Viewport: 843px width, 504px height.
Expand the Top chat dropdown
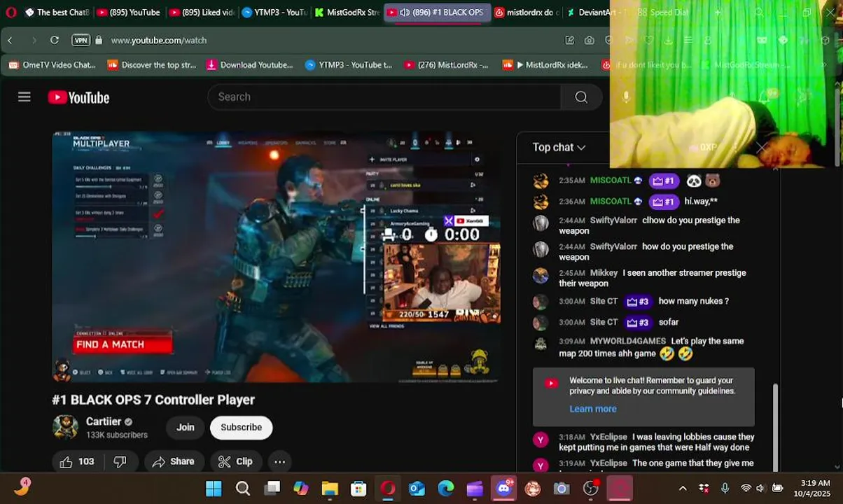click(x=559, y=147)
